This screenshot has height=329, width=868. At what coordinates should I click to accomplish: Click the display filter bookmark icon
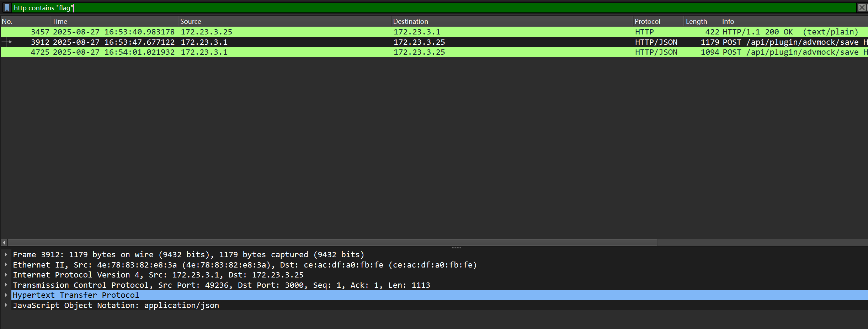7,8
